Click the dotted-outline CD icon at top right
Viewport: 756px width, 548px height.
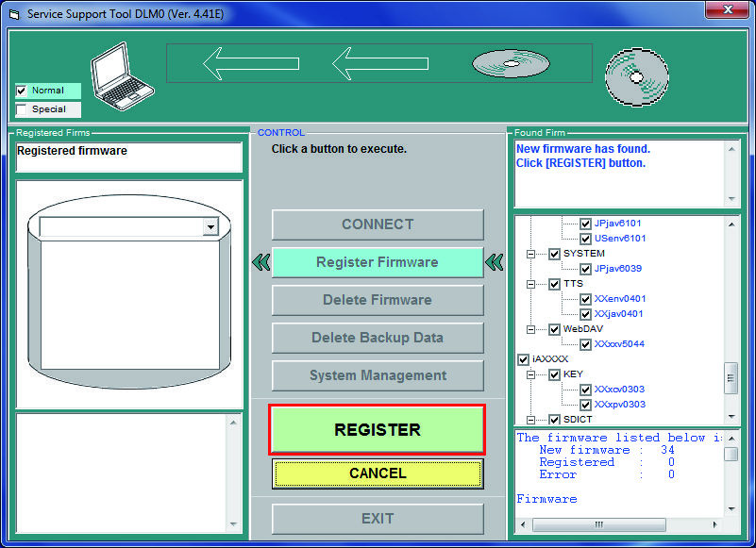pos(636,77)
